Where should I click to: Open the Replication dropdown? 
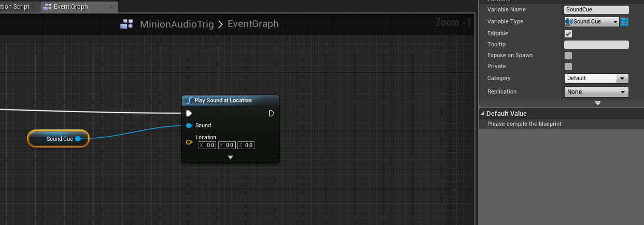click(596, 92)
